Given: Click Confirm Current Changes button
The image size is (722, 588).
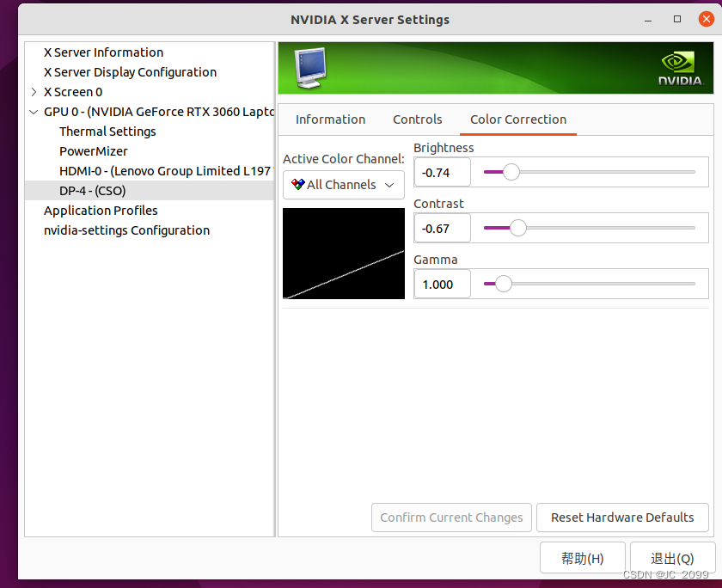Looking at the screenshot, I should tap(451, 518).
